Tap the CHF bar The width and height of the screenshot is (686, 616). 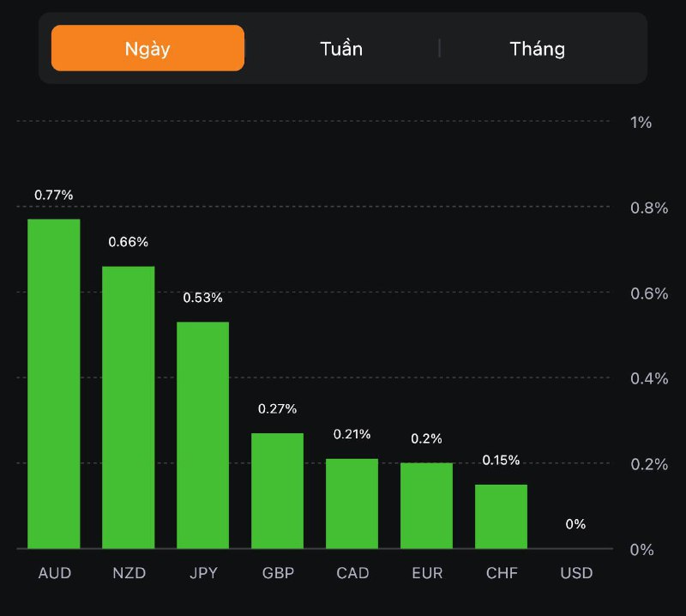(501, 516)
